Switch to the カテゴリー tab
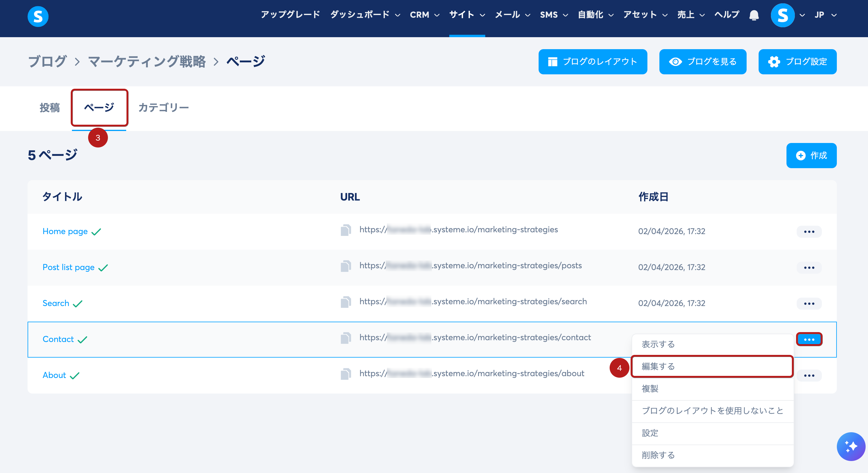Image resolution: width=868 pixels, height=473 pixels. (x=163, y=108)
